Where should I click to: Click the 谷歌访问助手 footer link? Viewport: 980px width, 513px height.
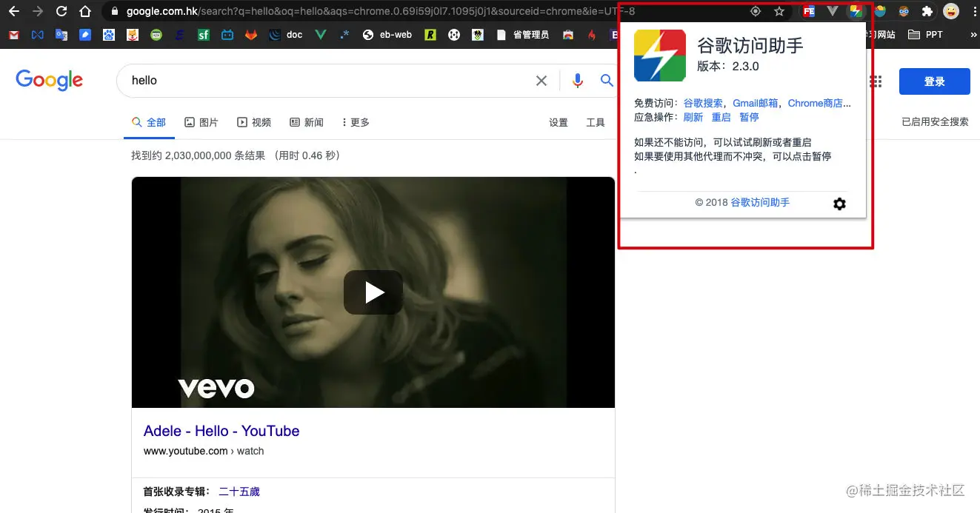click(x=760, y=202)
